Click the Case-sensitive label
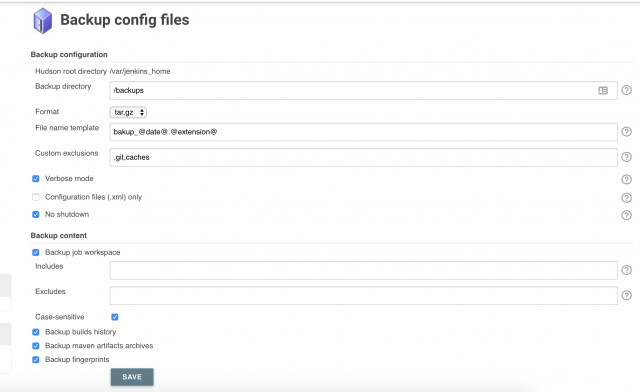640x392 pixels. click(60, 317)
